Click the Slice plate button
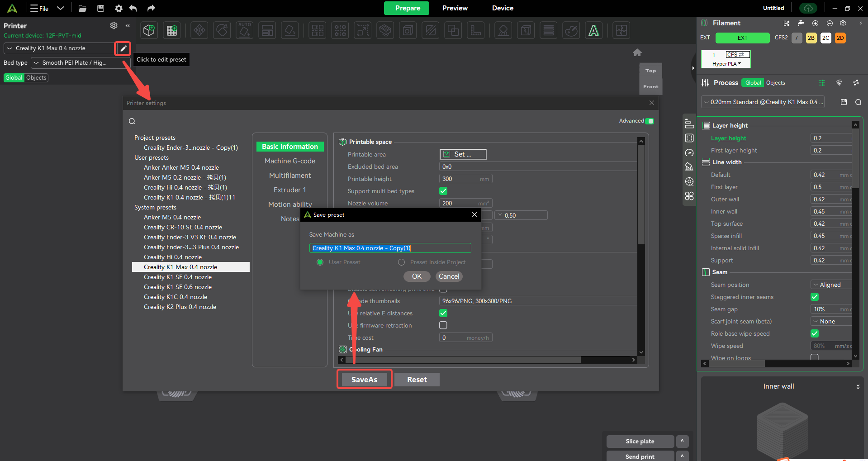Screen dimensions: 868x461 640,441
